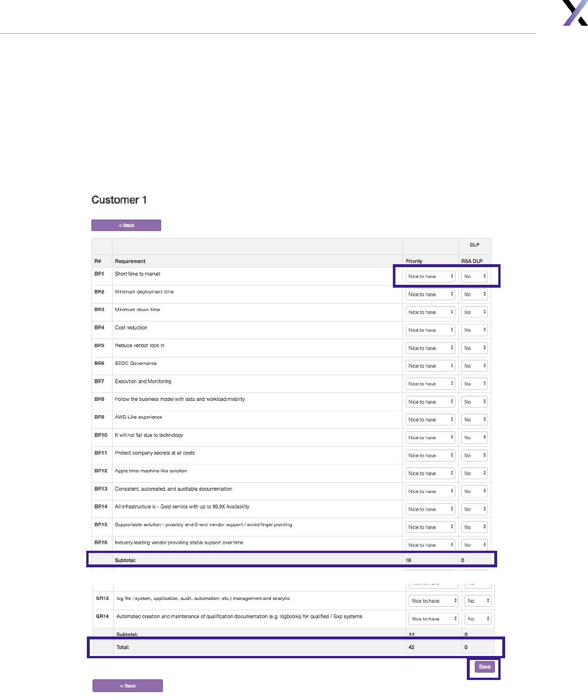
Task: Change priority for SDDC Governance row
Action: point(430,366)
